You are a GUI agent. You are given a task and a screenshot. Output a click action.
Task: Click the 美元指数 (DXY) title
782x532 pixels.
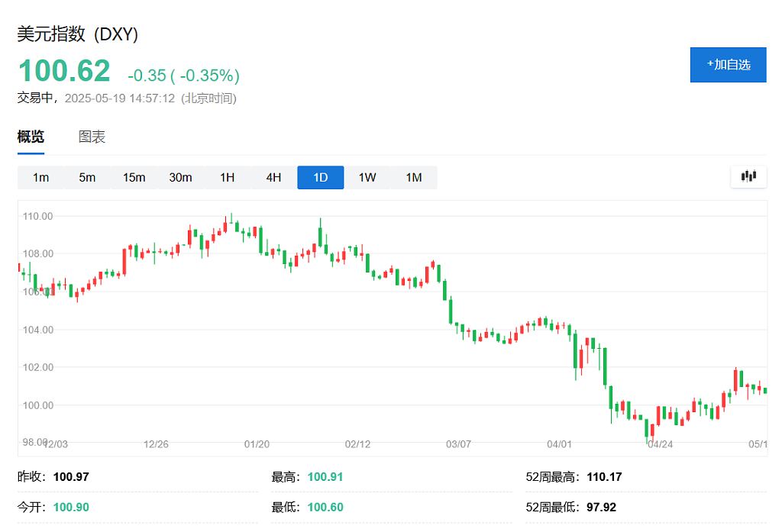[x=78, y=34]
